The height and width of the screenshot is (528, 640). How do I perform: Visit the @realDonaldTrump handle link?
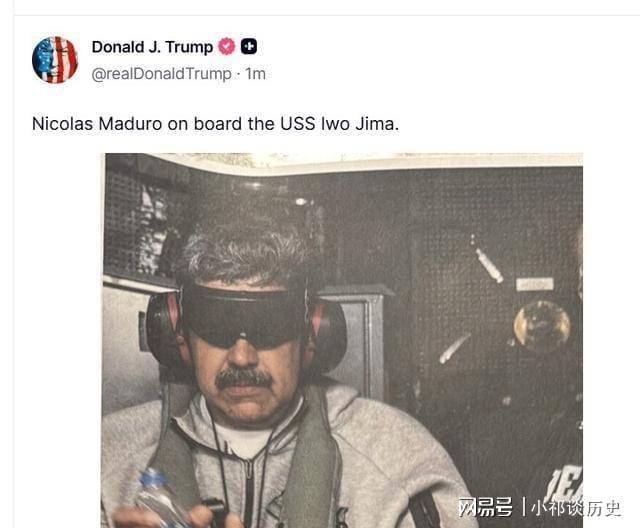[x=162, y=74]
